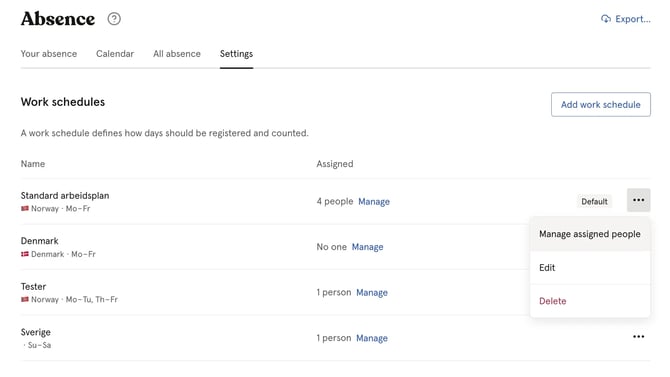Click the Export cloud download icon
Image resolution: width=670 pixels, height=377 pixels.
pos(605,19)
